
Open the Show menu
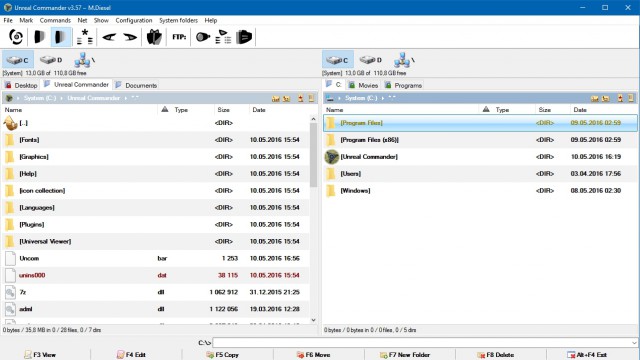pos(101,20)
